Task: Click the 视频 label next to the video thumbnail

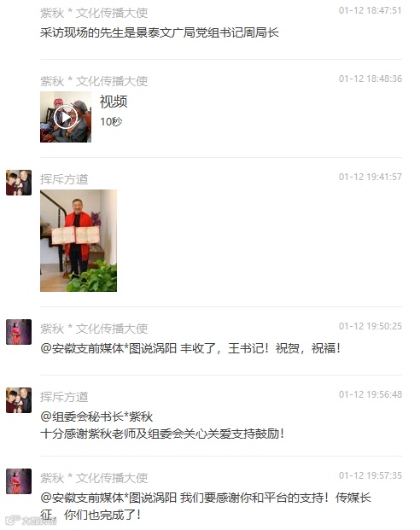Action: coord(114,102)
